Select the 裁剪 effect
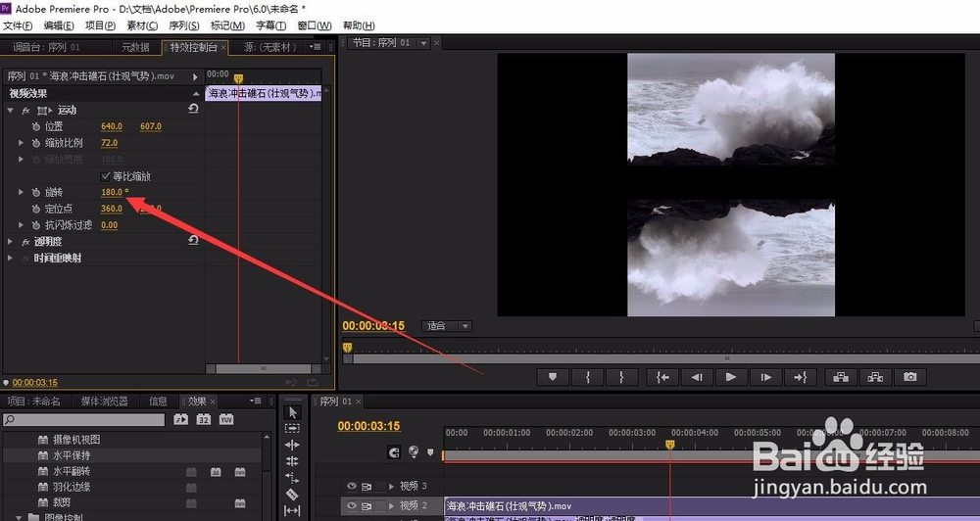 (x=62, y=502)
